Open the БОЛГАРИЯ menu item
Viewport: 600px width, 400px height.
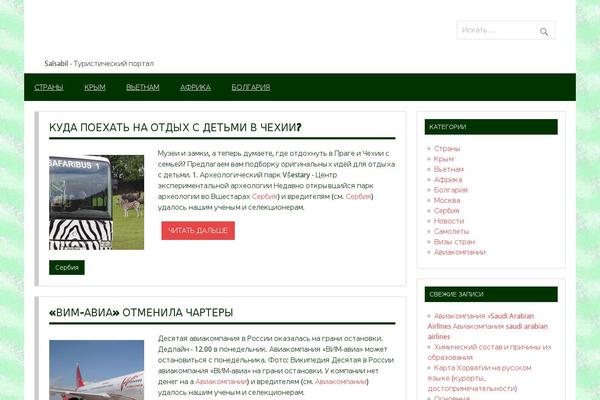(x=251, y=87)
